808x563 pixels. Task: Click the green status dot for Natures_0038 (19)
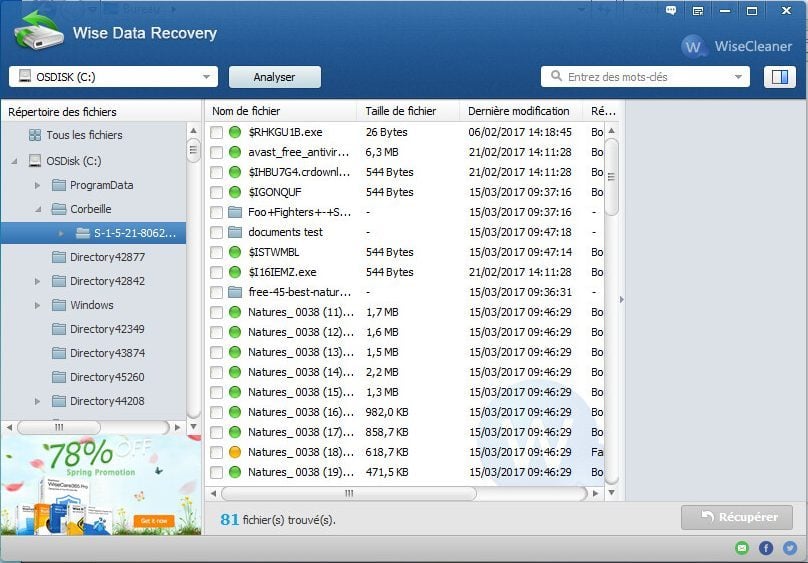click(x=235, y=472)
